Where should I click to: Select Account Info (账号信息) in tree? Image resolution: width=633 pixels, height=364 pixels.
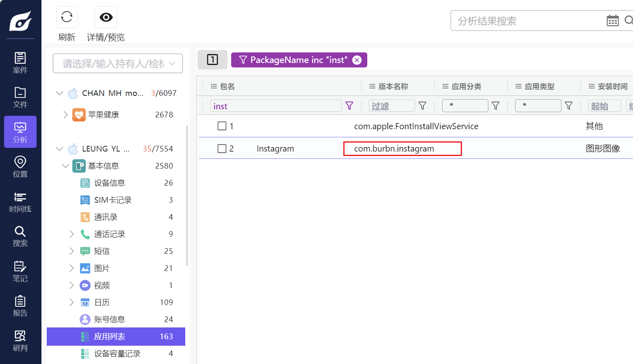coord(109,319)
